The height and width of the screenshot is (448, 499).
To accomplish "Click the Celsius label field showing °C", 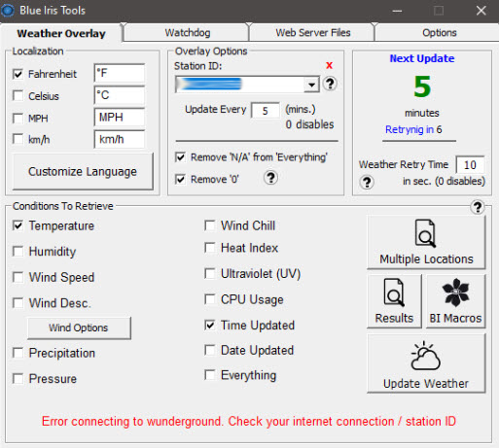I will [120, 95].
